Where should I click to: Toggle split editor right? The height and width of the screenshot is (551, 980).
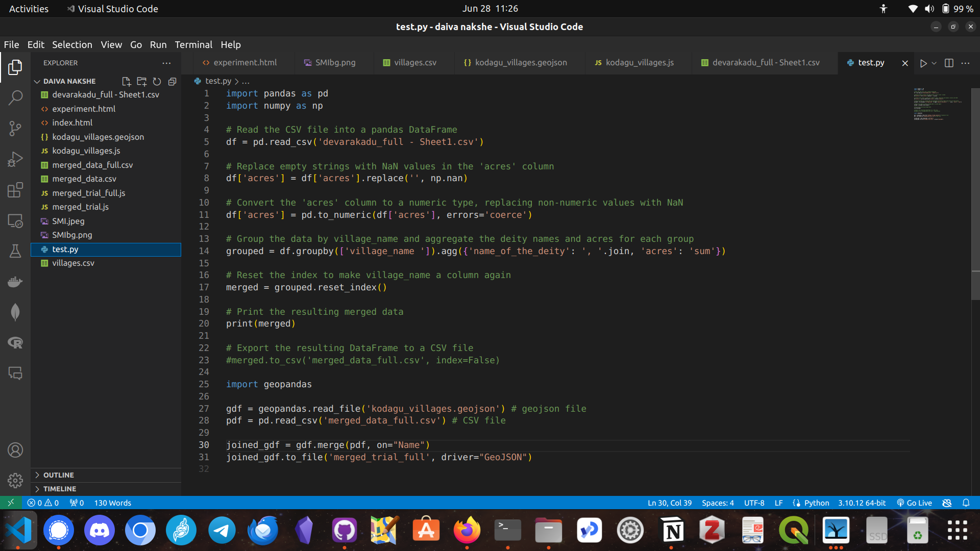(949, 63)
